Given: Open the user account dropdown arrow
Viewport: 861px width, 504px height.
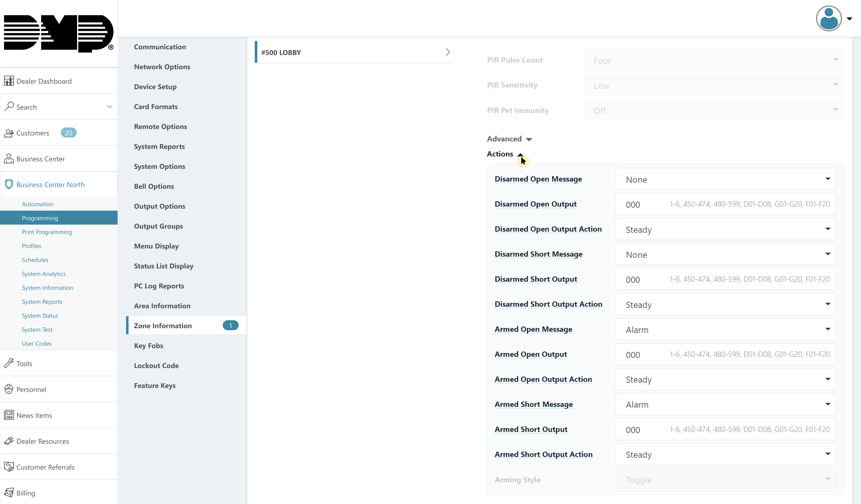Looking at the screenshot, I should pos(849,19).
